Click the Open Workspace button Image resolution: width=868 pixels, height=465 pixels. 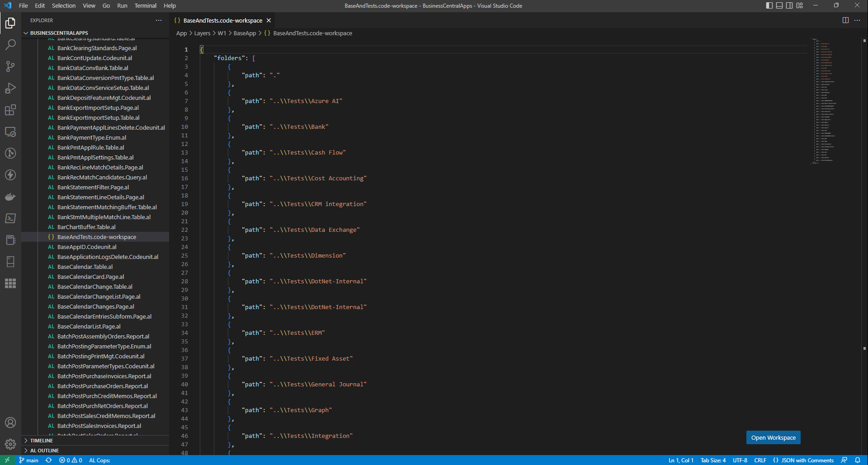click(773, 437)
